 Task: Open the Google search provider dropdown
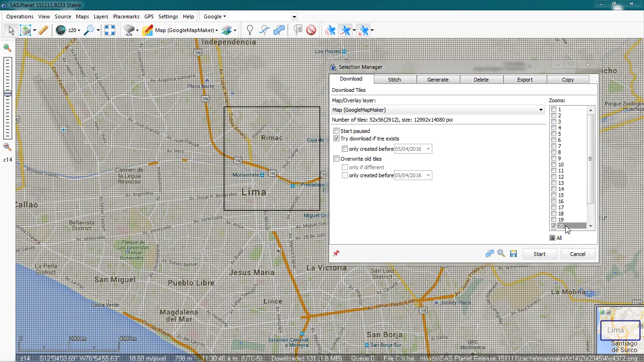[x=215, y=16]
